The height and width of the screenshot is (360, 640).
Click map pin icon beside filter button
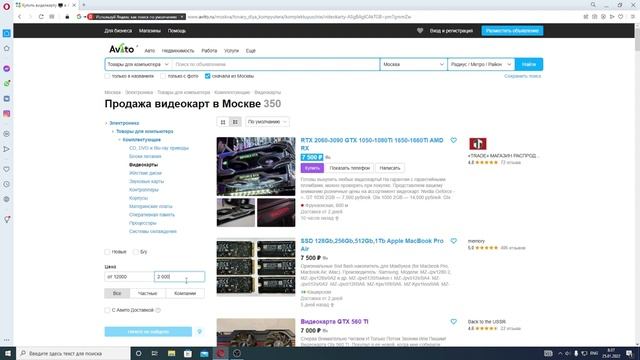pos(200,331)
